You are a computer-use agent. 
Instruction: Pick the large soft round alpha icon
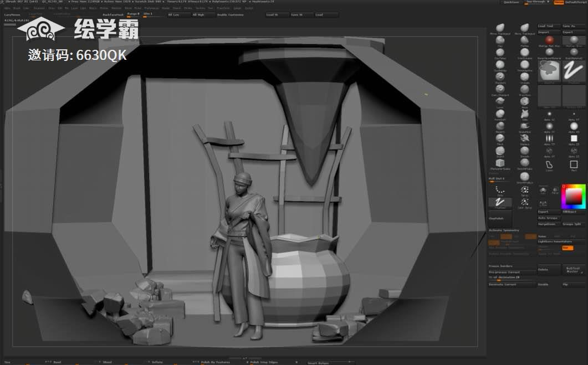coord(574,126)
